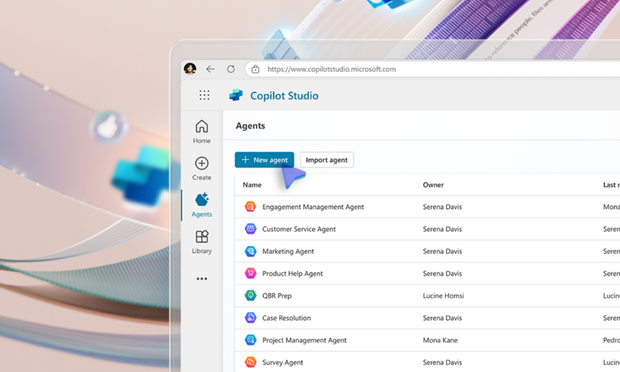Viewport: 620px width, 372px height.
Task: Open the sidebar more options ellipsis
Action: coord(202,279)
